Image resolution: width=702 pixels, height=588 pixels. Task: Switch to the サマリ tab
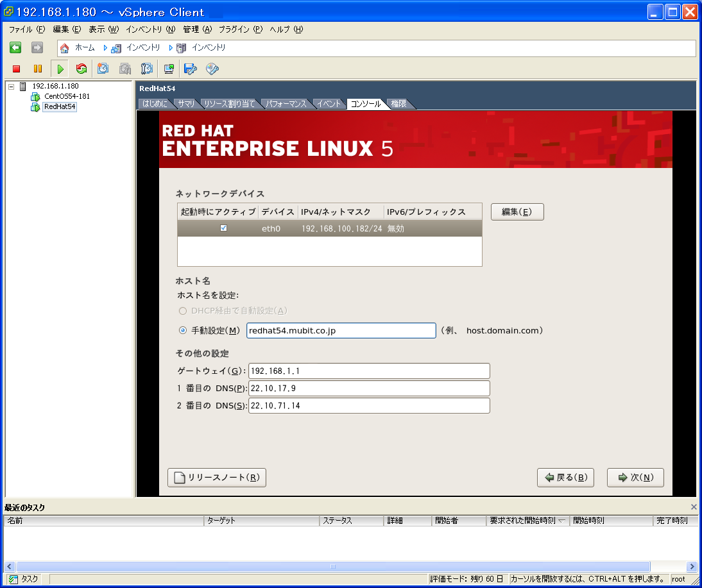[x=186, y=104]
